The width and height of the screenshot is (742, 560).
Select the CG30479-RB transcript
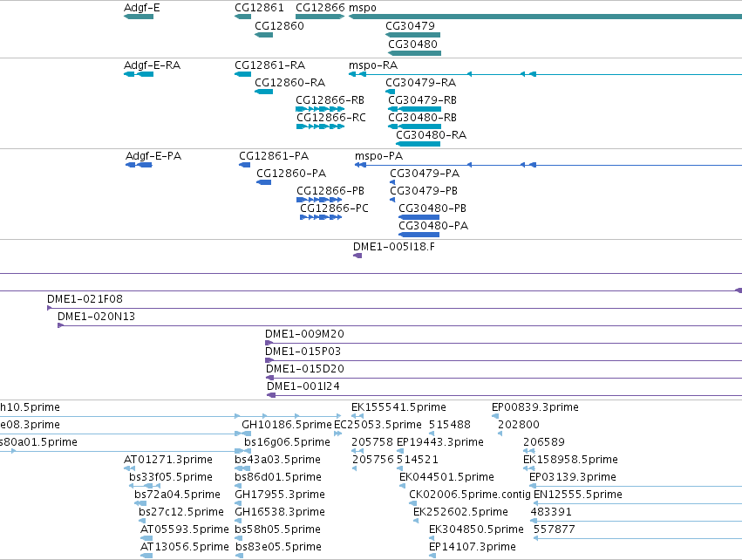(x=415, y=109)
